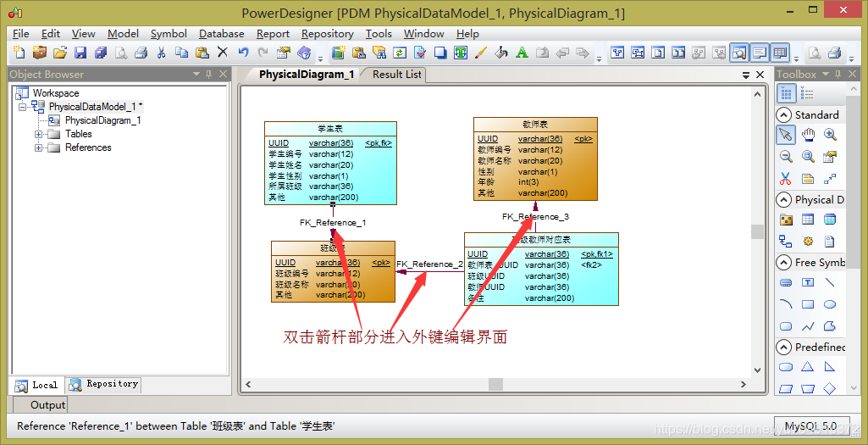868x445 pixels.
Task: Select the Polygon symbol tool
Action: click(830, 325)
